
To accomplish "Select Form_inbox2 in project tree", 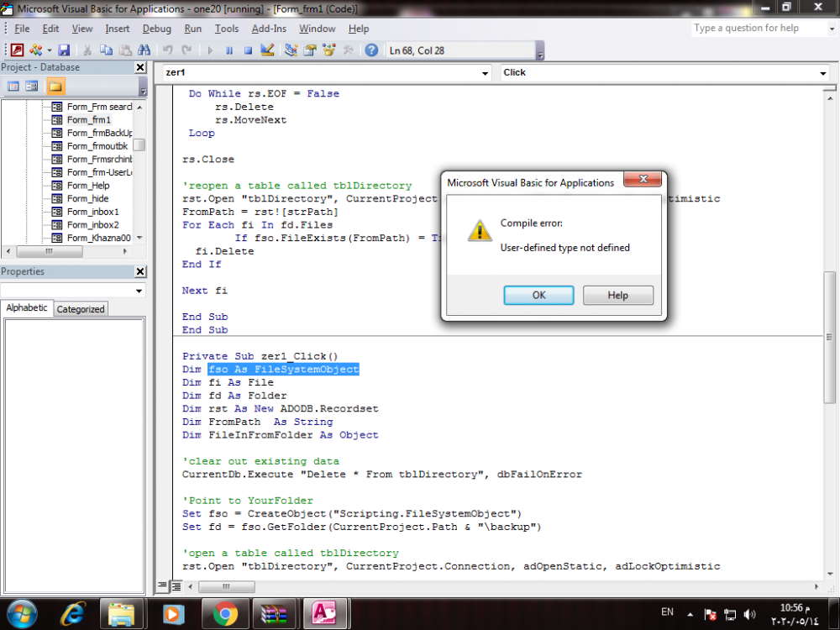I will 93,225.
